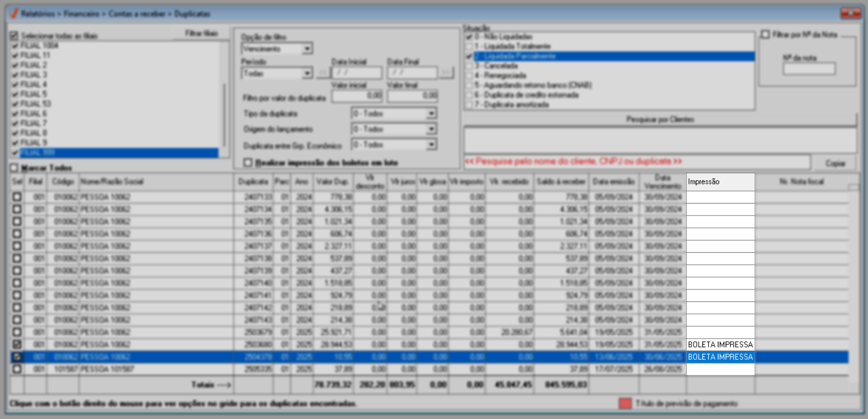Open the 'Origem do lançamento' dropdown
Image resolution: width=868 pixels, height=419 pixels.
pos(431,129)
